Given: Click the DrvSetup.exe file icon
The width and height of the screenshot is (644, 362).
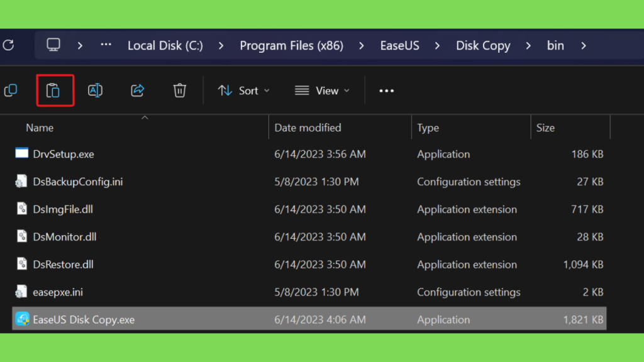Looking at the screenshot, I should (x=22, y=153).
